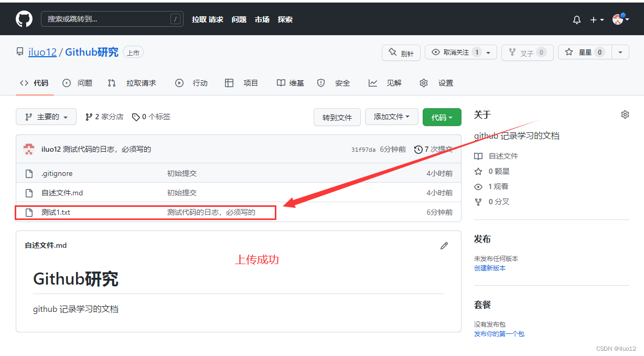This screenshot has width=644, height=356.
Task: Switch to the 维基 tab
Action: [291, 83]
